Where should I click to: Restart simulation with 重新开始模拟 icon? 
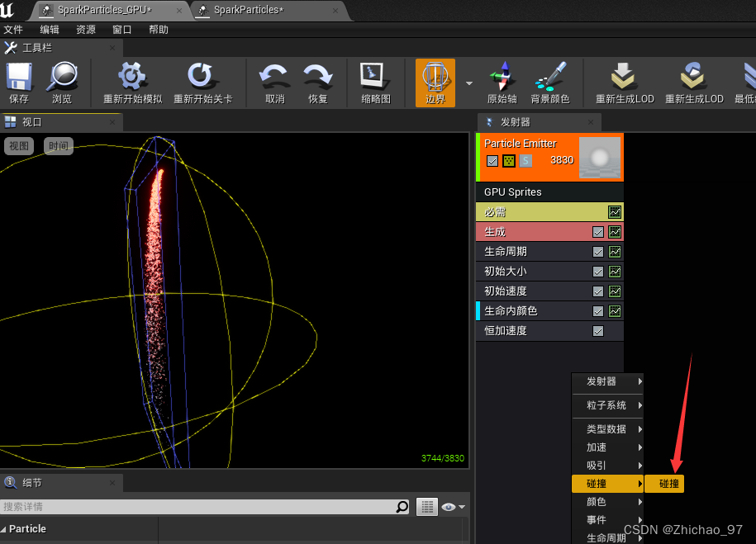click(132, 76)
